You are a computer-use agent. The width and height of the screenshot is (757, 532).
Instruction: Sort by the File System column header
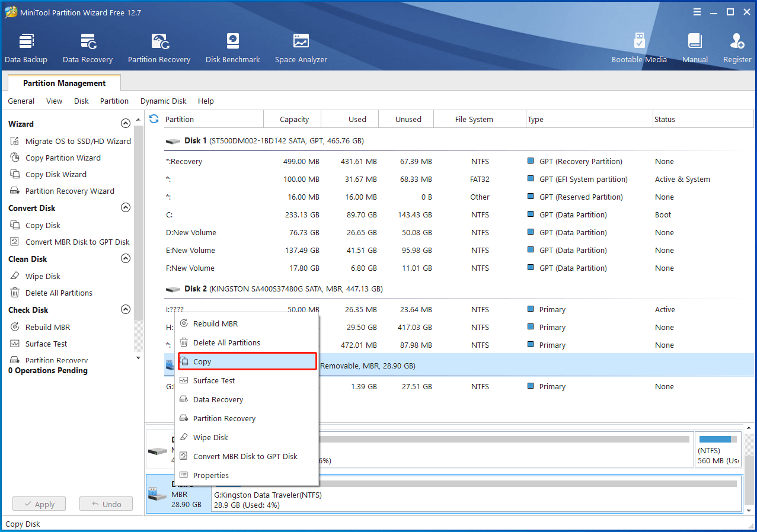tap(480, 119)
